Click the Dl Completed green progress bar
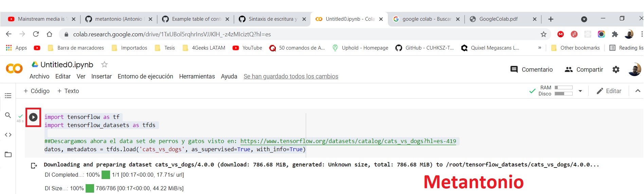The image size is (644, 194). (x=106, y=175)
